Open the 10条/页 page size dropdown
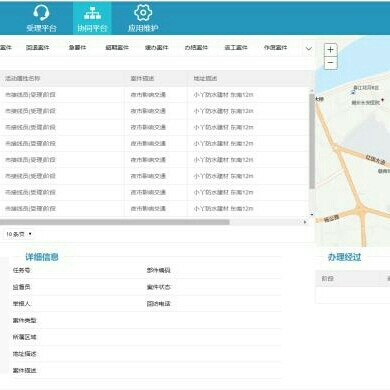Viewport: 390px width, 390px height. [x=19, y=234]
